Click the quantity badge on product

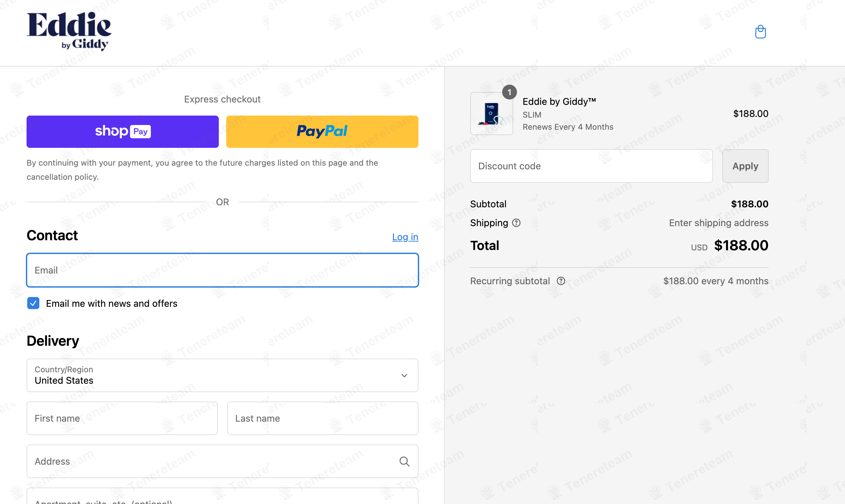(x=509, y=92)
